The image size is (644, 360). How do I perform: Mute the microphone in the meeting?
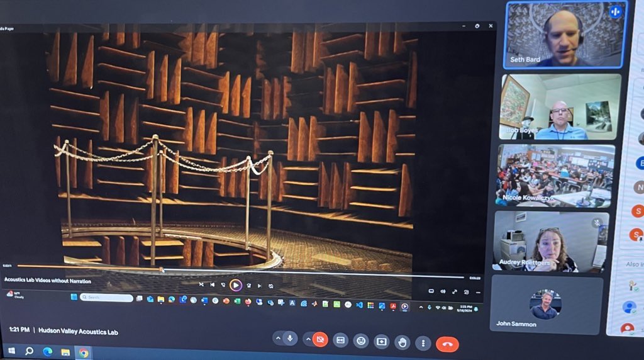click(x=290, y=339)
